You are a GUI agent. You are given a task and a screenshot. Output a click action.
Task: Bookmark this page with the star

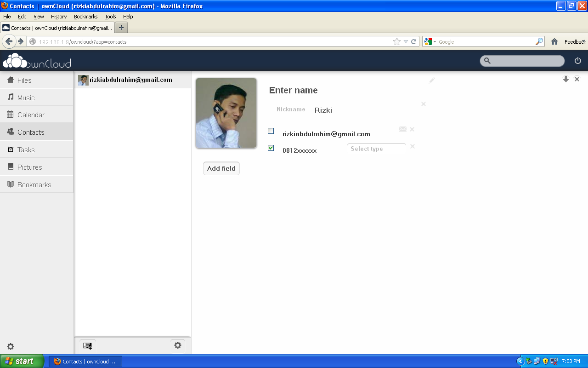tap(397, 41)
